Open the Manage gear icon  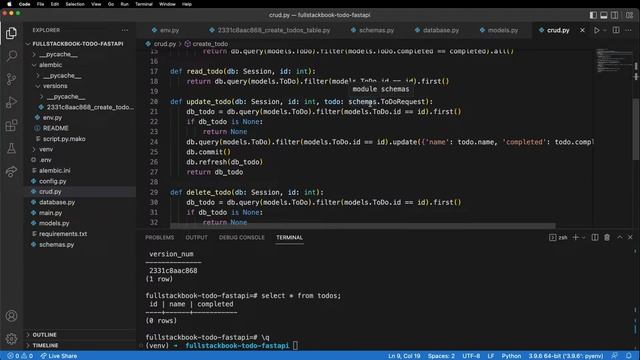pyautogui.click(x=11, y=338)
